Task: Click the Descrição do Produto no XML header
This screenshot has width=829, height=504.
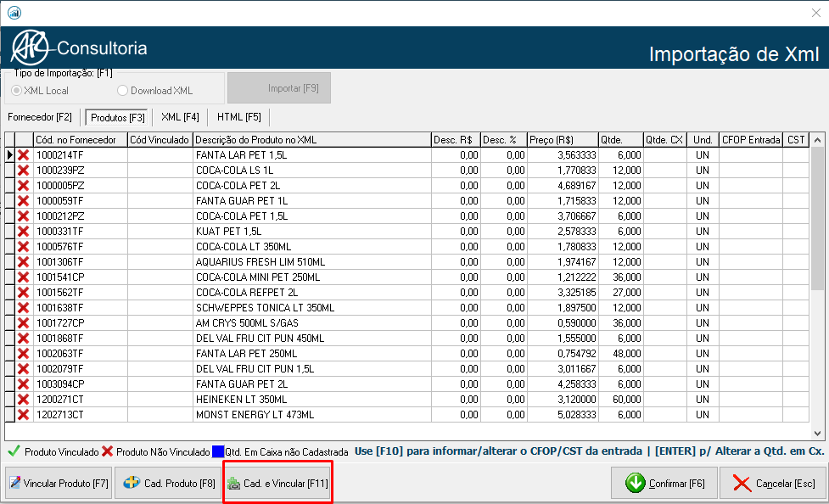Action: pyautogui.click(x=312, y=140)
